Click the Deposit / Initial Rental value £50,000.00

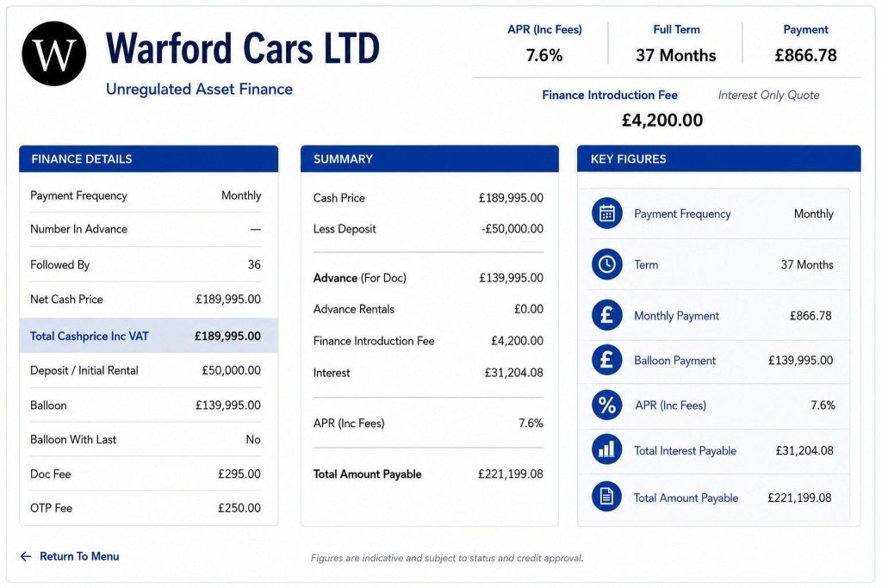point(231,370)
